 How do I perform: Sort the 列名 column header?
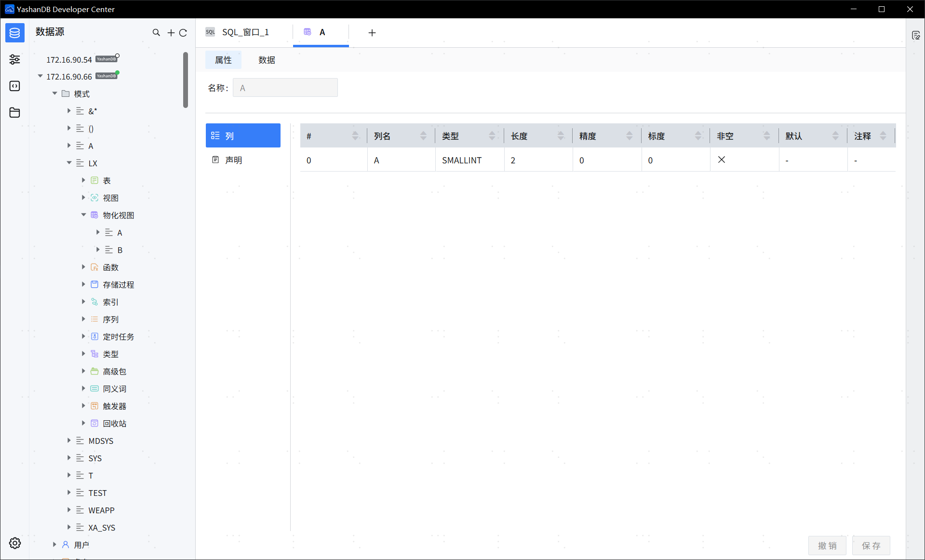(423, 136)
